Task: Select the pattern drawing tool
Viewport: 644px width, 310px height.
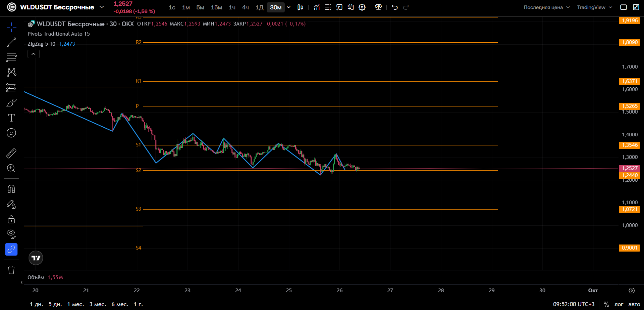Action: tap(11, 72)
